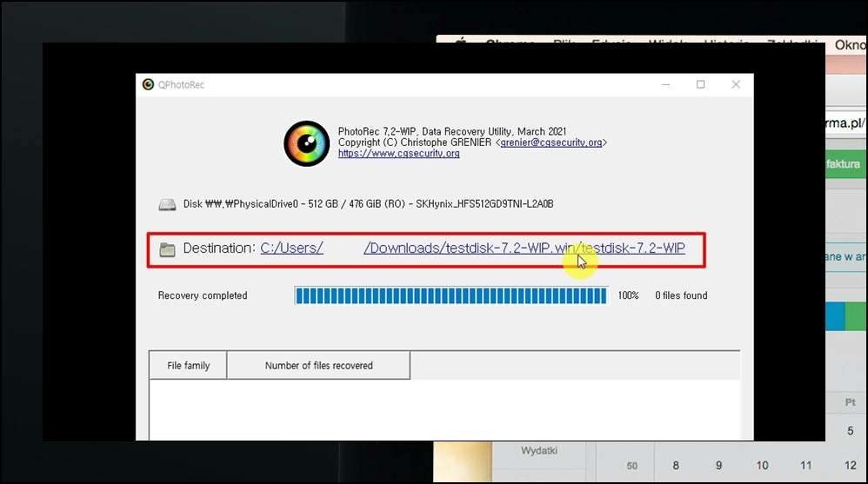Click Wydatki label in background spreadsheet
Screen dimensions: 868x484
pos(538,451)
